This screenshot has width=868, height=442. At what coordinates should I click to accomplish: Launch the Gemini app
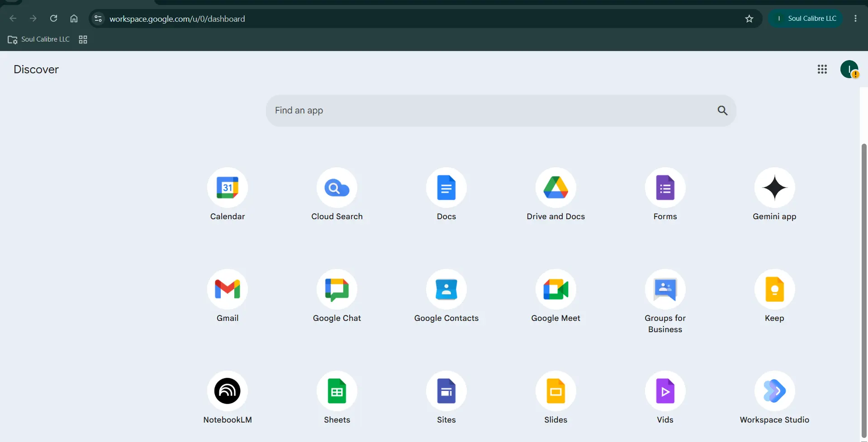pos(775,188)
